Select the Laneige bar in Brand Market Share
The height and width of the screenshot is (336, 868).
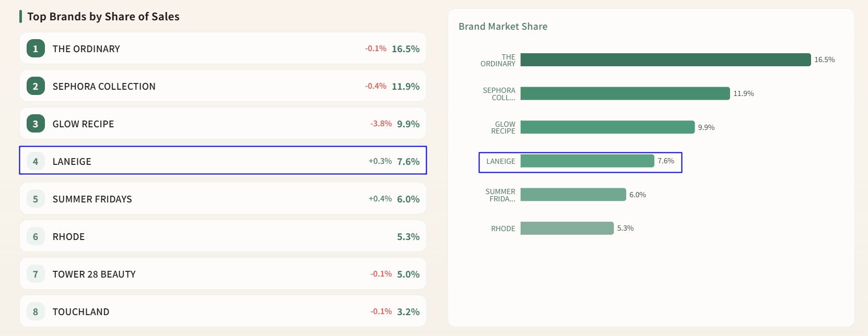tap(587, 161)
